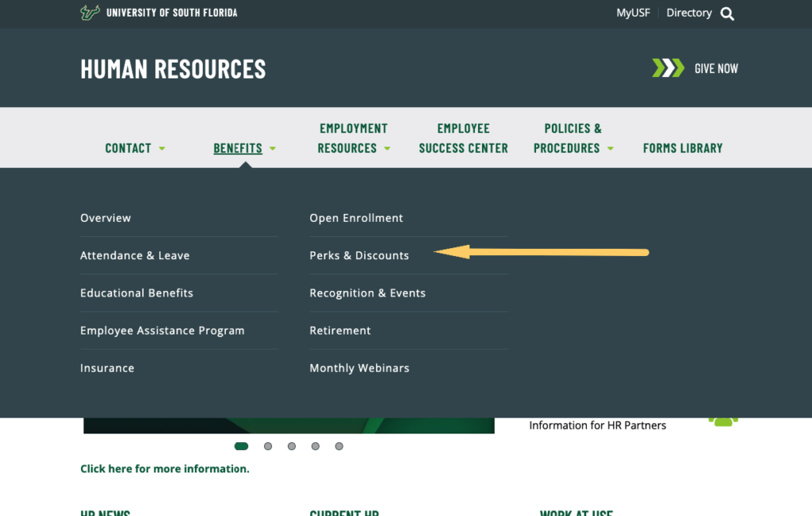Select the fifth carousel dot
This screenshot has height=516, width=812.
pyautogui.click(x=339, y=446)
